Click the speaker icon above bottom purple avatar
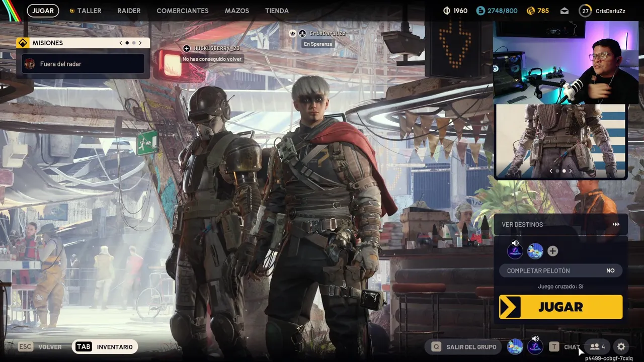644x362 pixels. [x=535, y=339]
